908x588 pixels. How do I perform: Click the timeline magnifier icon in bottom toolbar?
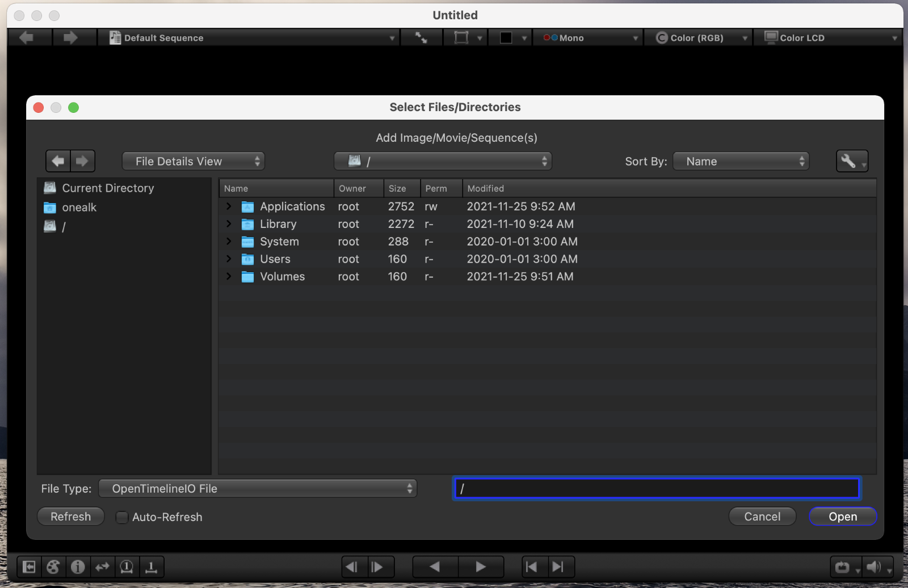pyautogui.click(x=127, y=566)
